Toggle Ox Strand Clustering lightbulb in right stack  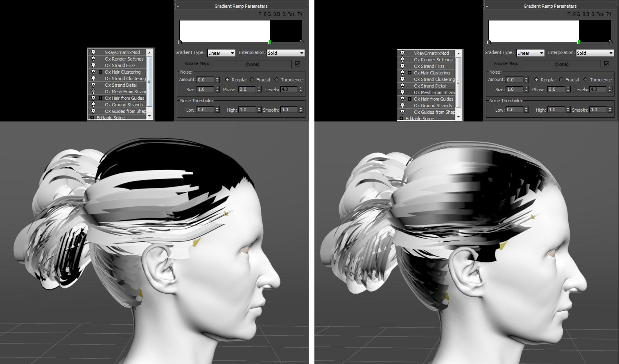pyautogui.click(x=402, y=79)
